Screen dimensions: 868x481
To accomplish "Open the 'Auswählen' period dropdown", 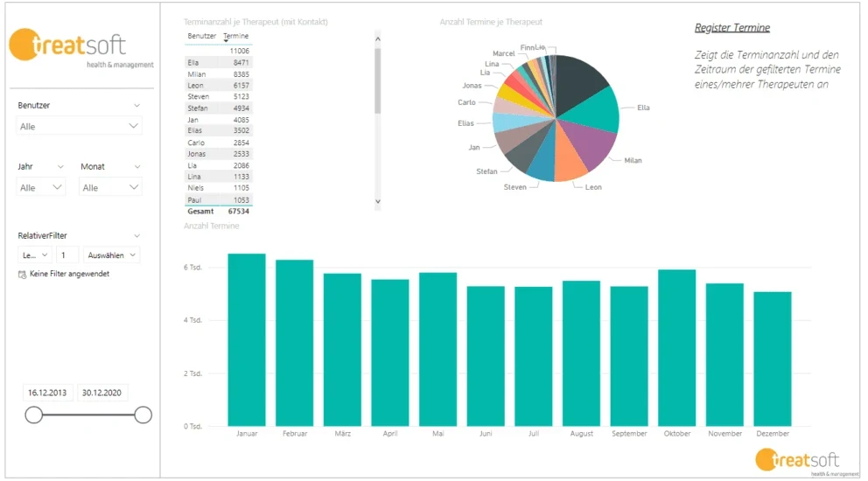I will [111, 255].
